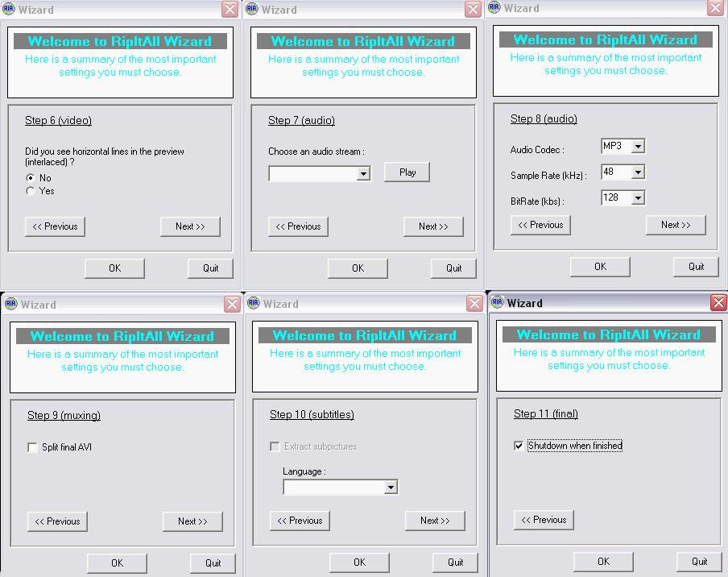Click Previous in the Step 11 final wizard
Viewport: 728px width, 577px height.
[x=544, y=520]
